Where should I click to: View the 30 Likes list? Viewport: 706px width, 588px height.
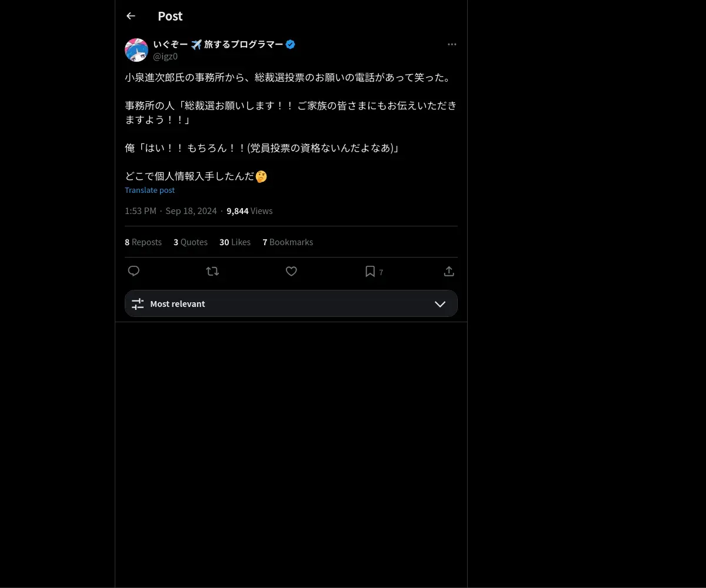coord(235,242)
